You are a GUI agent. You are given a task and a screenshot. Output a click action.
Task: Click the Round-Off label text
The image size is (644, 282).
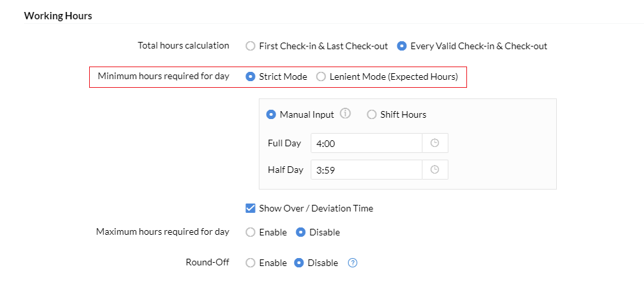click(x=208, y=262)
